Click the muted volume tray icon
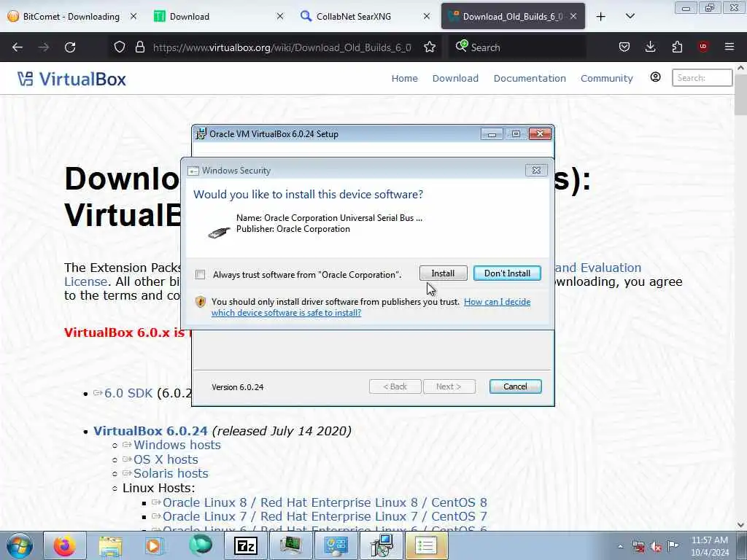The image size is (747, 560). click(656, 547)
